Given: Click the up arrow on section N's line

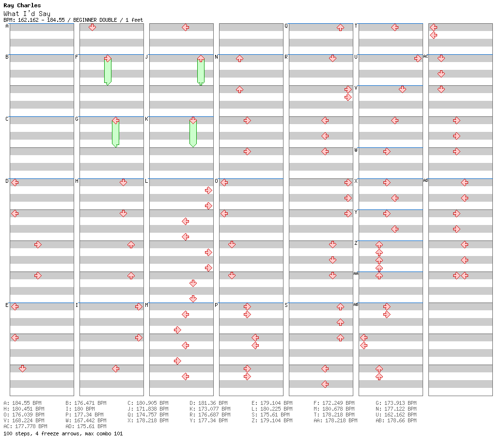Looking at the screenshot, I should click(240, 59).
